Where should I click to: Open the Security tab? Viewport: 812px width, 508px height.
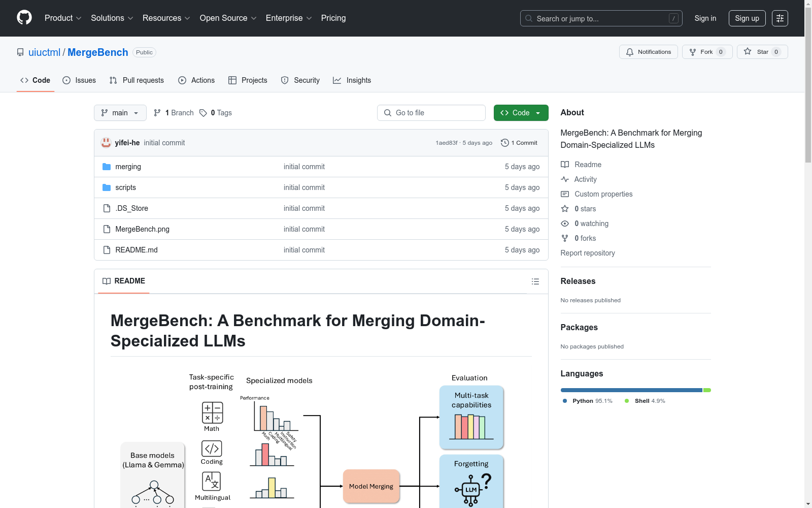300,80
